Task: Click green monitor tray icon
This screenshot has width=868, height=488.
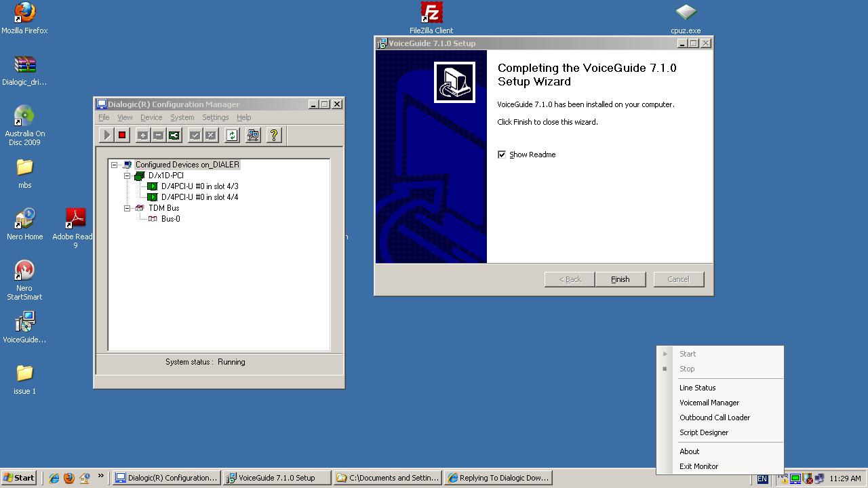Action: 795,479
